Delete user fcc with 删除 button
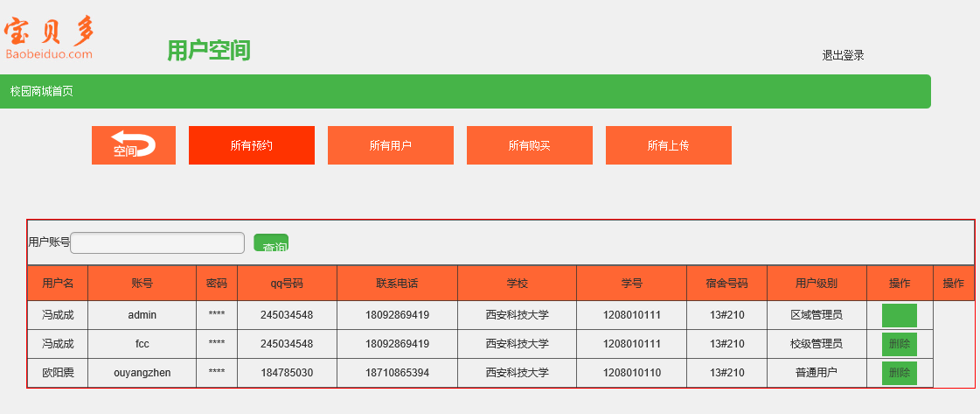This screenshot has height=414, width=980. pyautogui.click(x=900, y=344)
